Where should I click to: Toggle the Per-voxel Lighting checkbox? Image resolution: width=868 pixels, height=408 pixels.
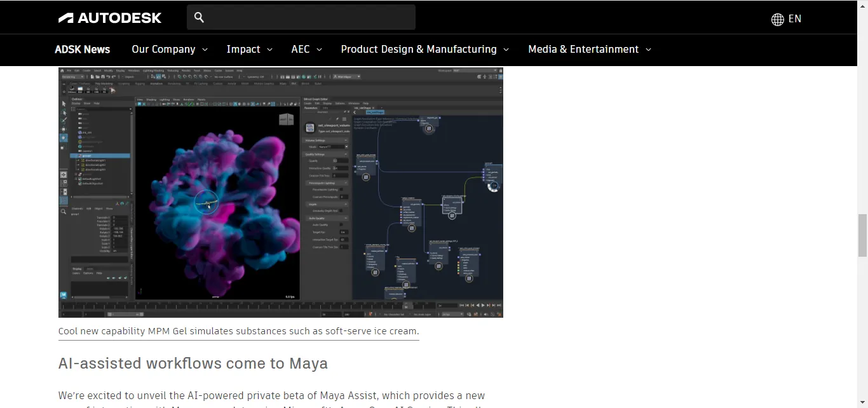tap(341, 189)
